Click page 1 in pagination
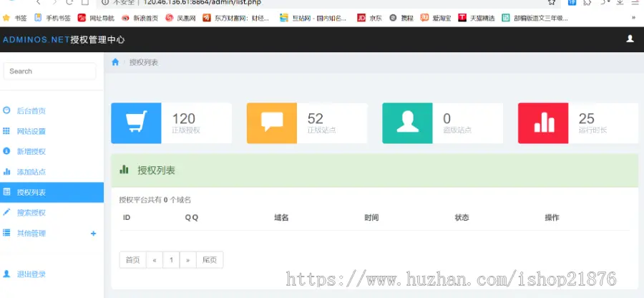This screenshot has width=644, height=298. point(171,260)
